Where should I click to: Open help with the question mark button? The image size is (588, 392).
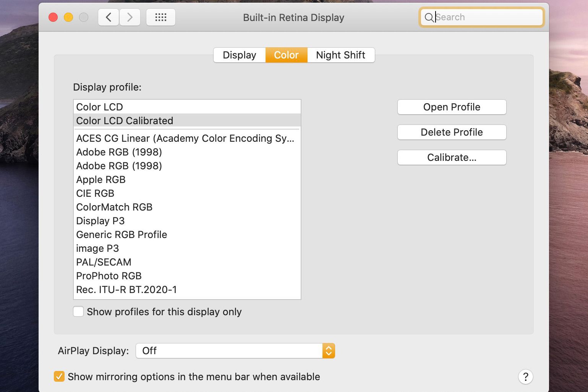tap(526, 377)
